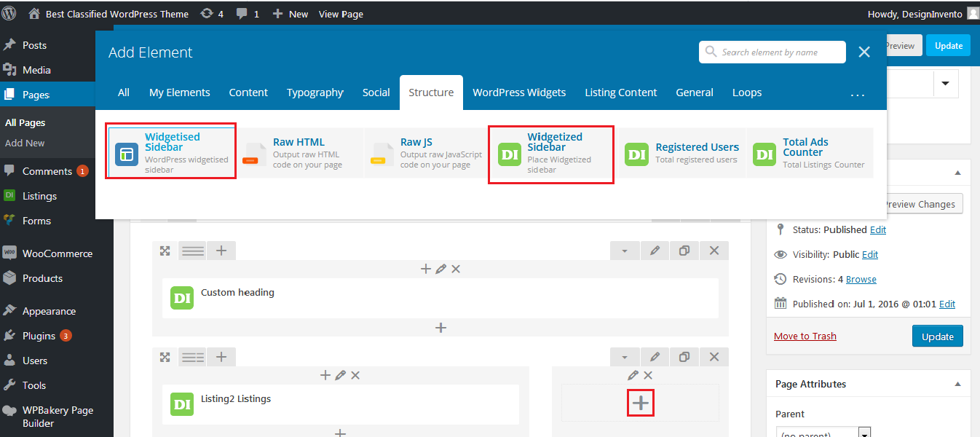This screenshot has height=437, width=980.
Task: Open the Loops tab
Action: tap(747, 92)
